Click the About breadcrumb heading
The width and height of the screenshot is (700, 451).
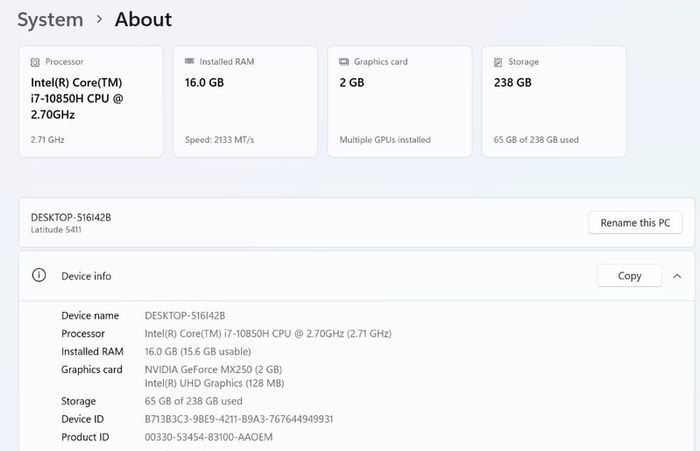pyautogui.click(x=143, y=19)
